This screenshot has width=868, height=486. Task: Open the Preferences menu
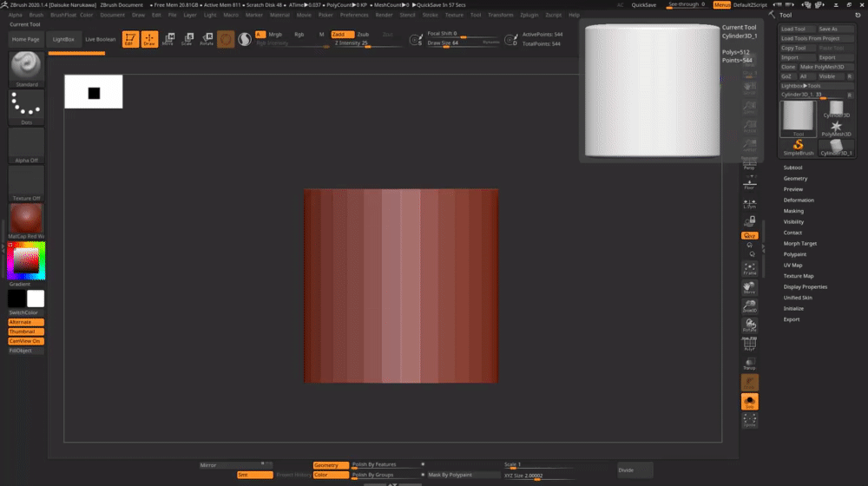tap(353, 15)
